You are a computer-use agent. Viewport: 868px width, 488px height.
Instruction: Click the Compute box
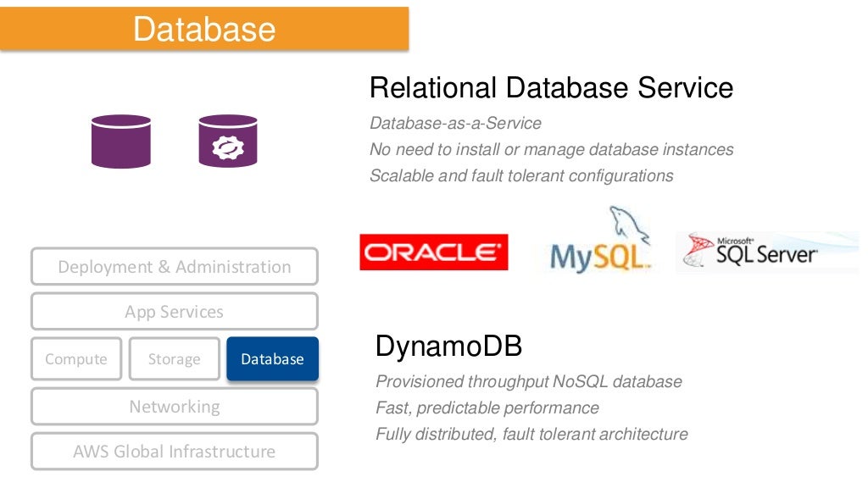click(x=76, y=359)
